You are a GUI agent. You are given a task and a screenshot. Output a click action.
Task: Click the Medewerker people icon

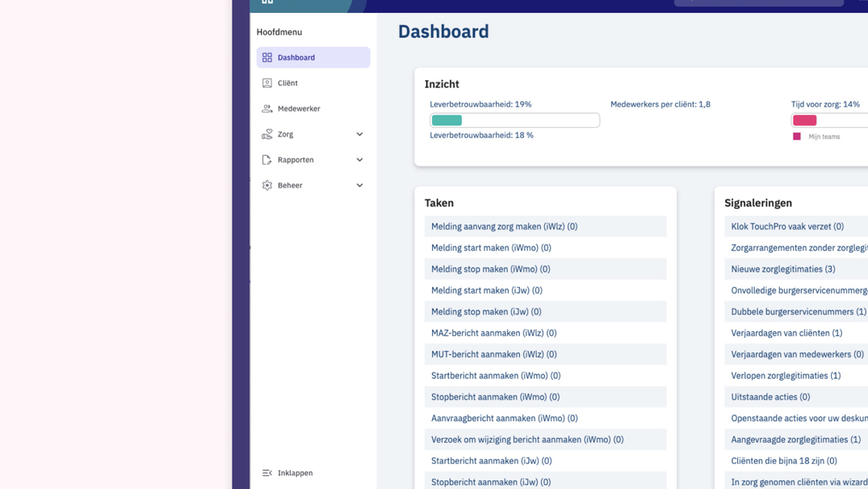point(266,108)
